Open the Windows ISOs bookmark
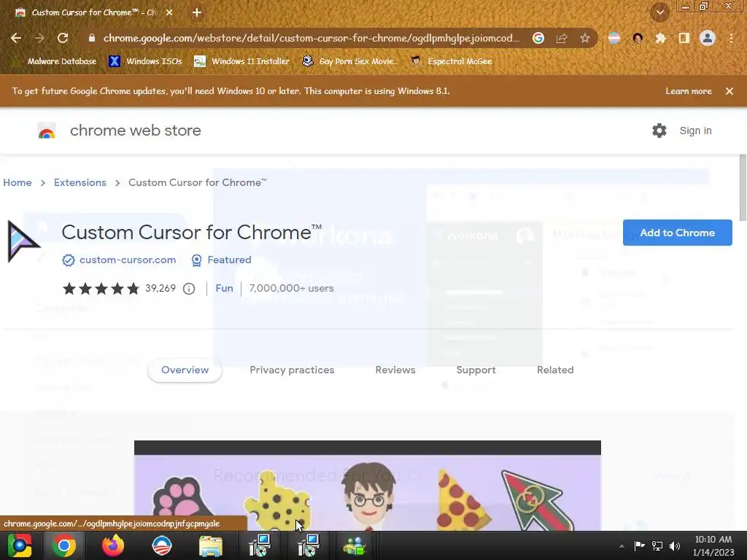747x560 pixels. coord(145,61)
